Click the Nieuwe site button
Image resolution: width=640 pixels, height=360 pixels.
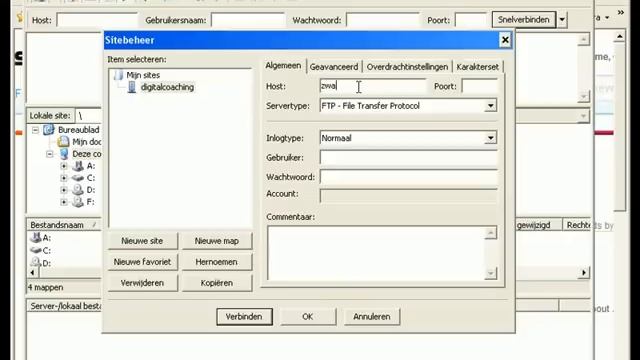point(142,241)
